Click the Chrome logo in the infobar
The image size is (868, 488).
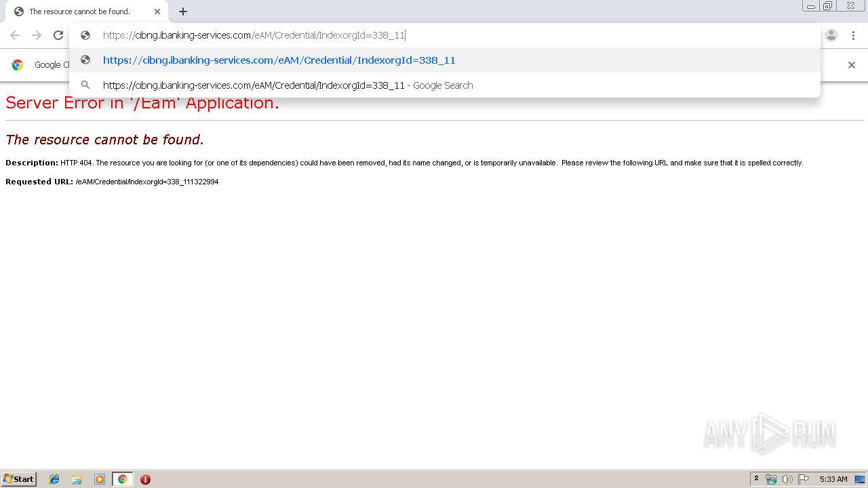(18, 65)
